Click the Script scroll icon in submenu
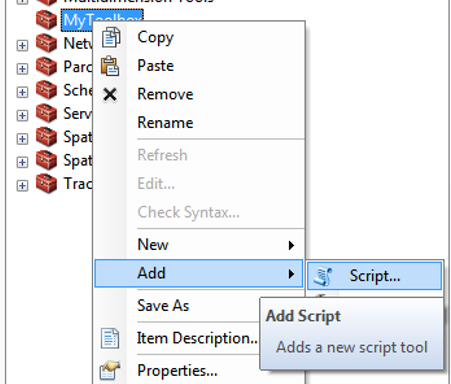 click(323, 276)
